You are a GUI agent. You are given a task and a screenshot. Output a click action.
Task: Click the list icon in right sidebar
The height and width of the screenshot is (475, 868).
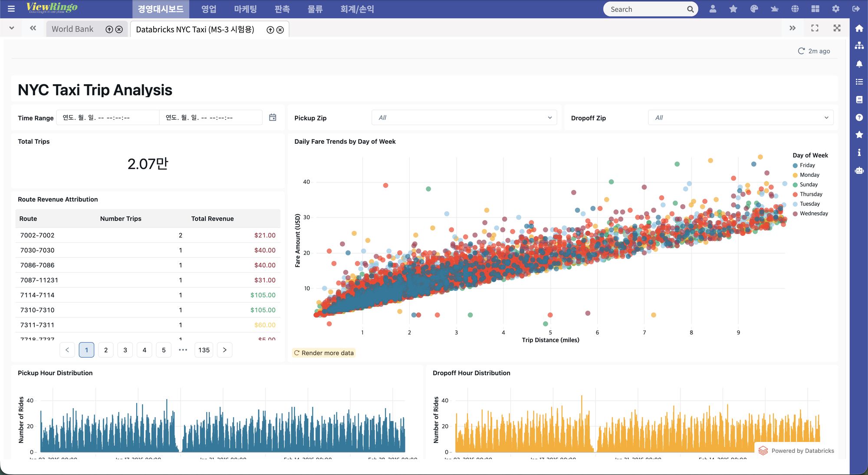click(859, 82)
